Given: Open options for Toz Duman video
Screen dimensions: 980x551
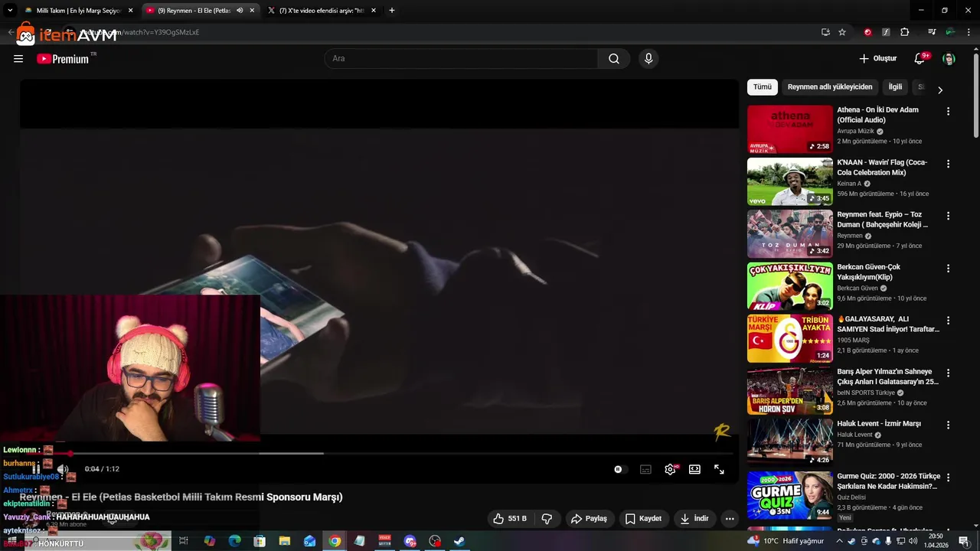Looking at the screenshot, I should point(948,216).
